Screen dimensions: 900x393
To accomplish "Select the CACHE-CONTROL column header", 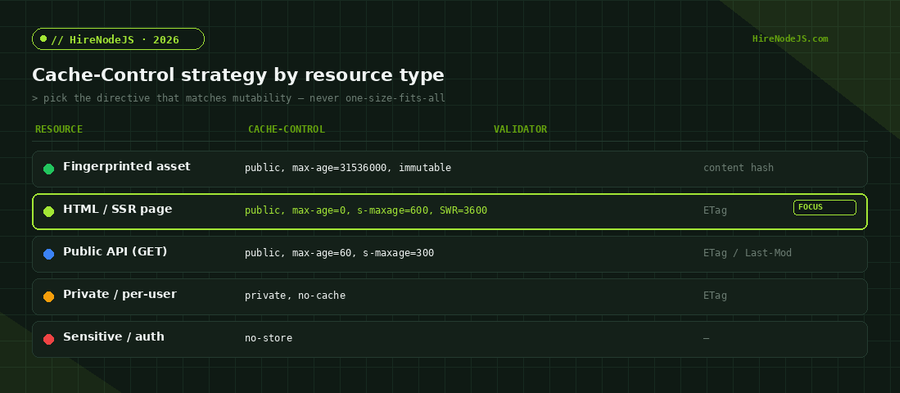I will 286,129.
